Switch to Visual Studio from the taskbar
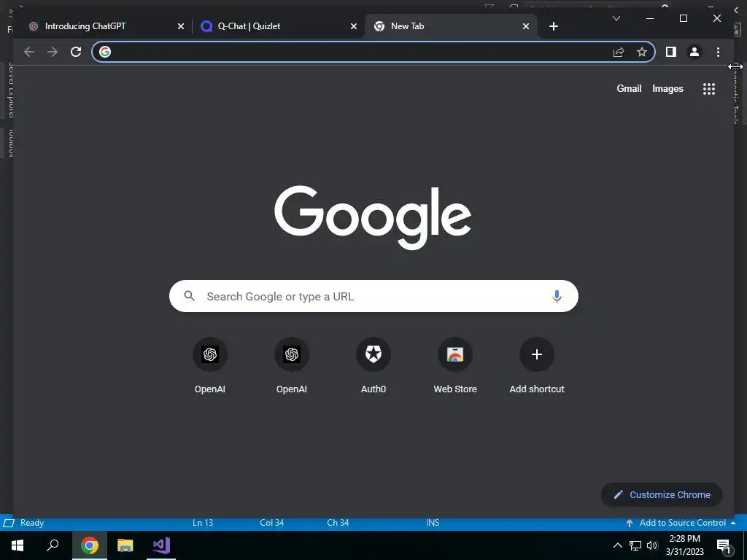Image resolution: width=747 pixels, height=560 pixels. click(x=161, y=545)
